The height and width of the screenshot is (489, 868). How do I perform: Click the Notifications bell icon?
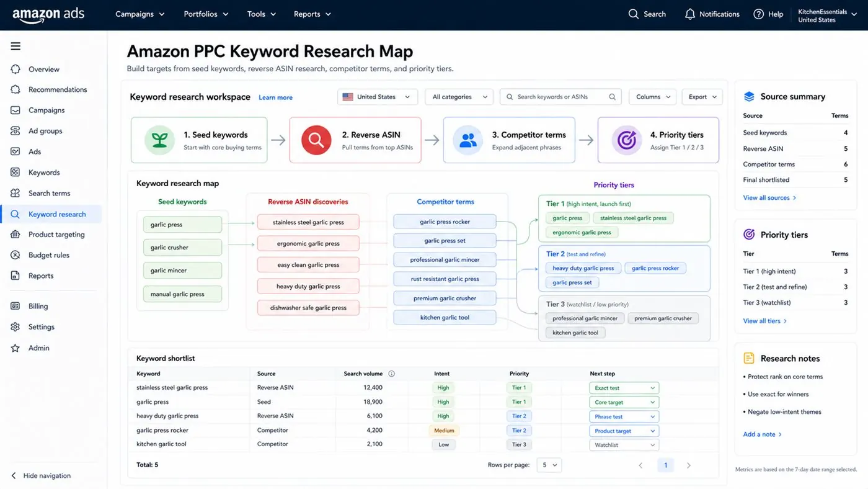(x=690, y=14)
